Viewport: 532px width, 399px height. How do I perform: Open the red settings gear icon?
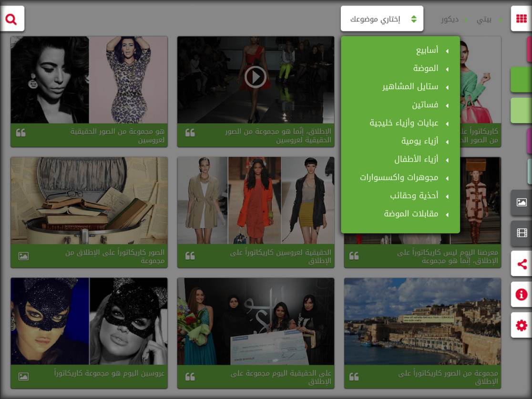(x=522, y=325)
